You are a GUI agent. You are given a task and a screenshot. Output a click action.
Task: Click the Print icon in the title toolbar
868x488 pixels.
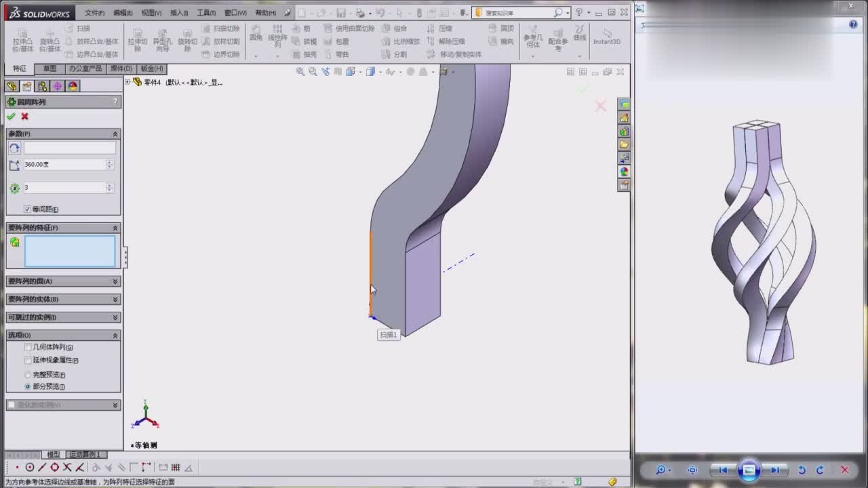(360, 13)
